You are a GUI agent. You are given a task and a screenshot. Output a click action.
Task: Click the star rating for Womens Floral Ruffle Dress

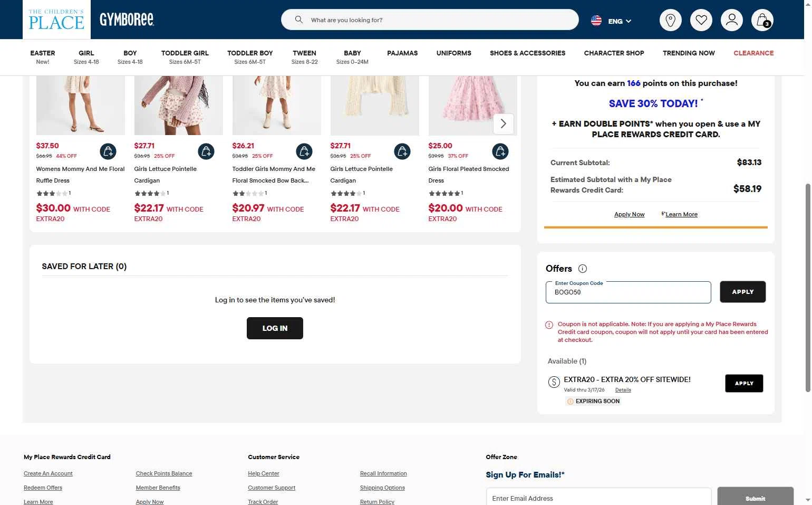[53, 193]
